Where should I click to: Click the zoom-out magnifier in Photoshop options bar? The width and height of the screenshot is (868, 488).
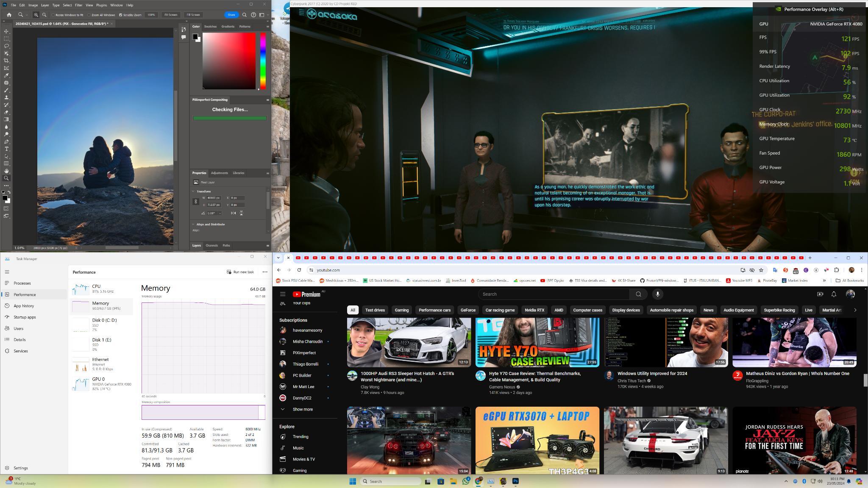(44, 15)
